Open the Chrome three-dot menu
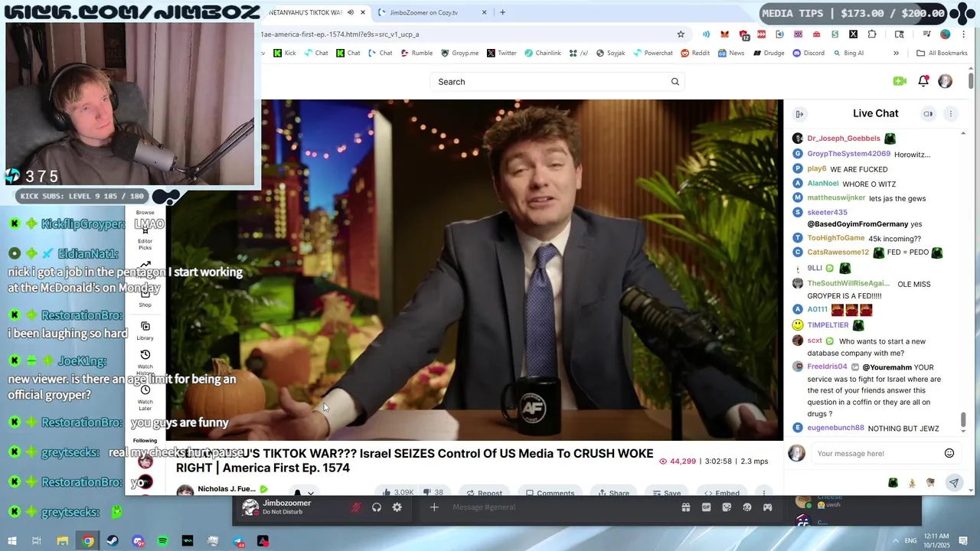Viewport: 980px width, 551px height. point(964,34)
